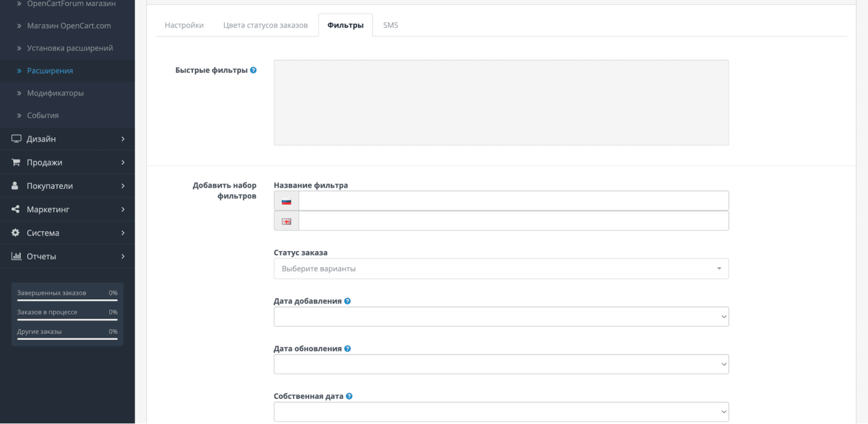Image resolution: width=868 pixels, height=424 pixels.
Task: Click the Название фильтра label
Action: click(311, 185)
